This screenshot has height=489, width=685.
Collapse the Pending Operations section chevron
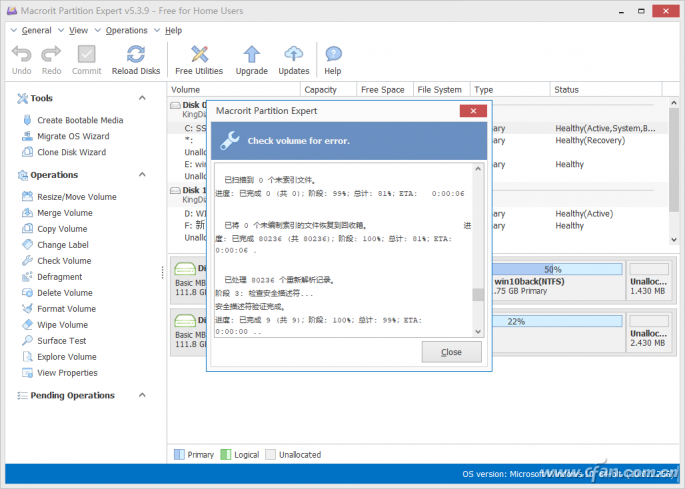142,395
